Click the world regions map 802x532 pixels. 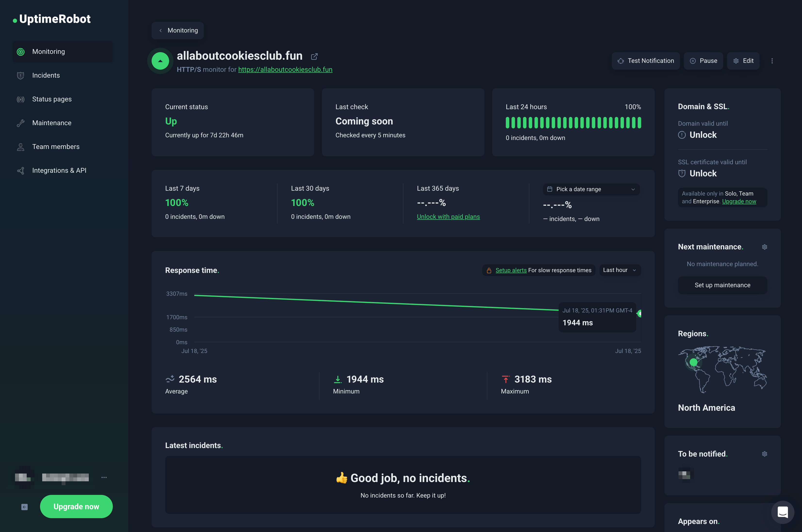click(722, 369)
